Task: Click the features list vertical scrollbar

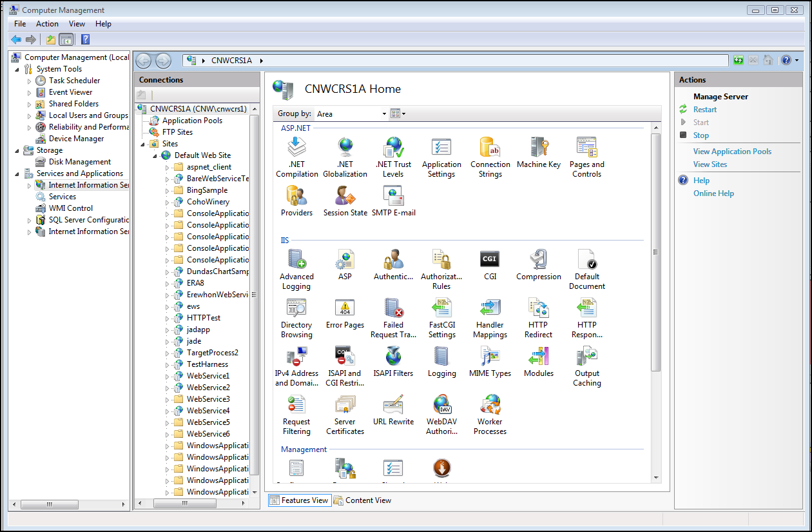Action: click(x=656, y=251)
